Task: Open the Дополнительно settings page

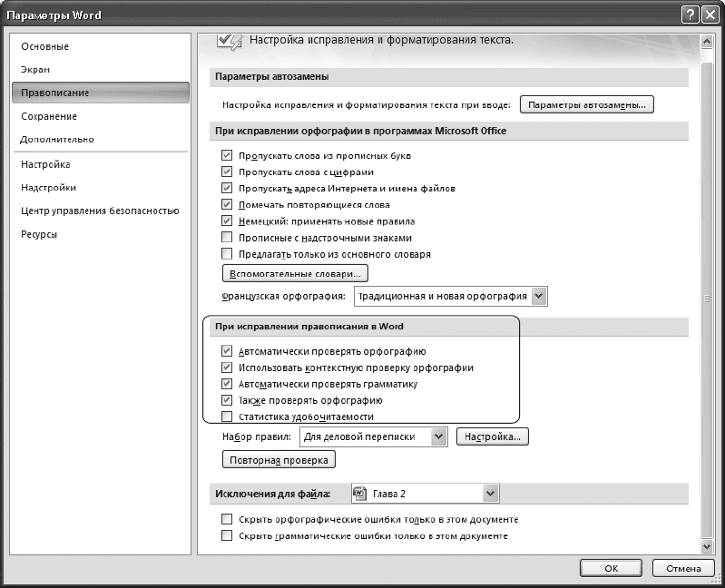Action: [x=57, y=139]
